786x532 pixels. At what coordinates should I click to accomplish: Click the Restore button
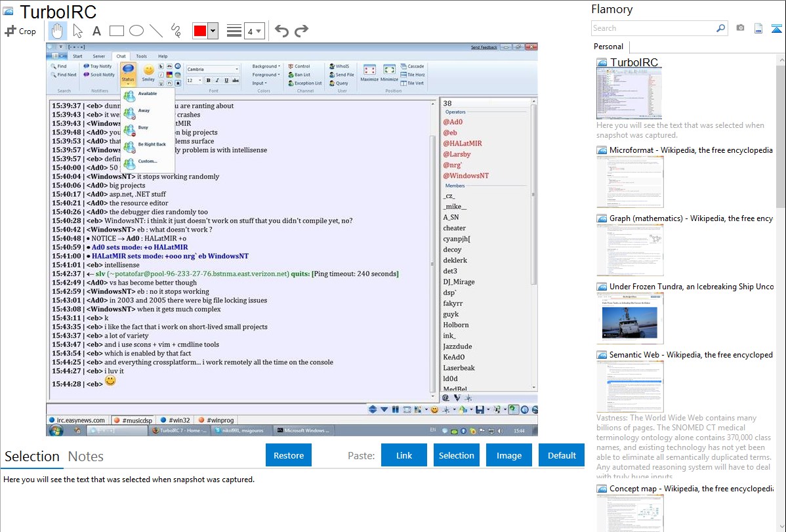(x=289, y=455)
